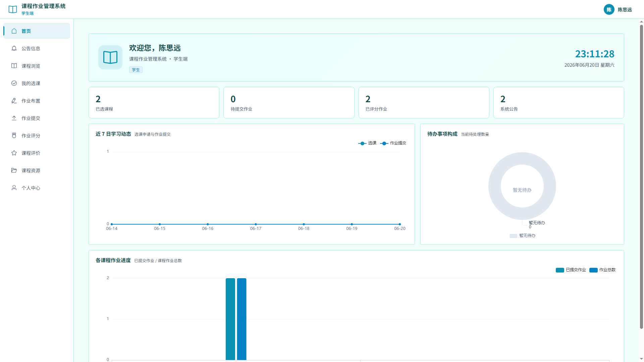Click the 已提交作业 teal bar
Viewport: 644px width, 362px height.
230,319
